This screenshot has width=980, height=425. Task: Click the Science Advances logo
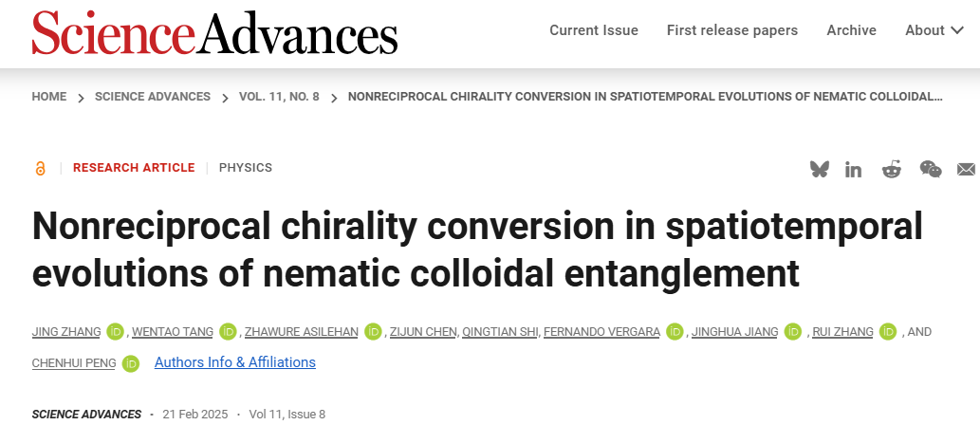point(214,32)
